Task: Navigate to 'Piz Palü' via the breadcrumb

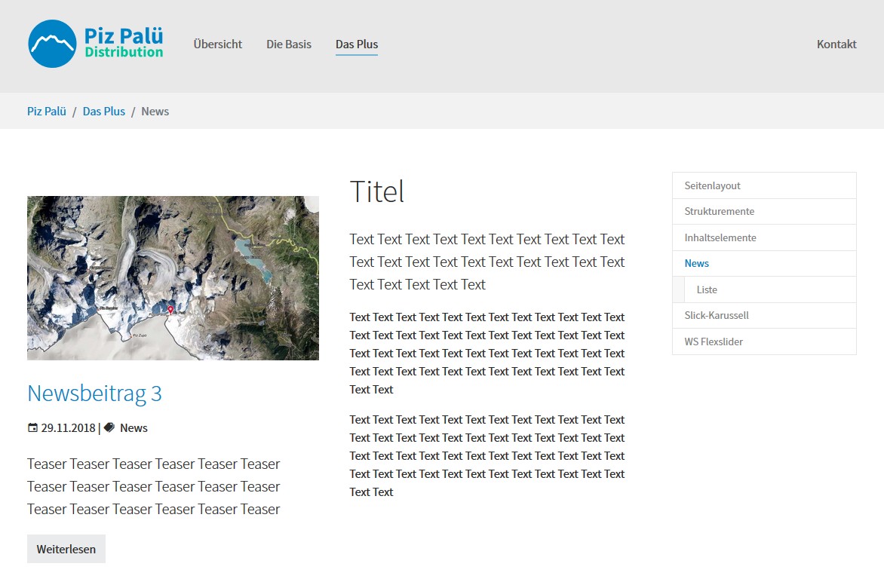Action: 46,111
